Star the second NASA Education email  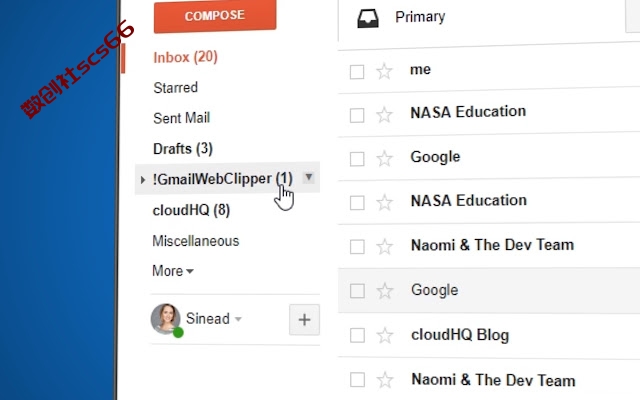click(x=384, y=202)
